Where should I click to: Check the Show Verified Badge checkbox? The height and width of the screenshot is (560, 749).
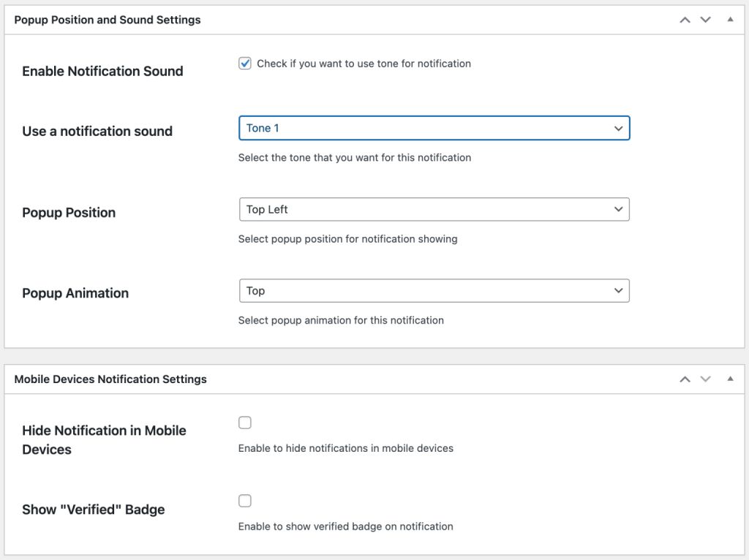[x=245, y=500]
